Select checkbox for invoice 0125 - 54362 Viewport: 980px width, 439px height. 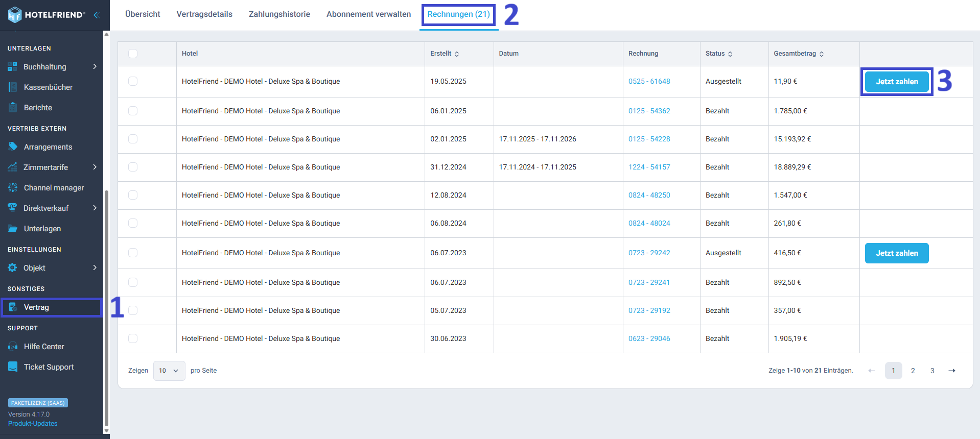pyautogui.click(x=133, y=111)
